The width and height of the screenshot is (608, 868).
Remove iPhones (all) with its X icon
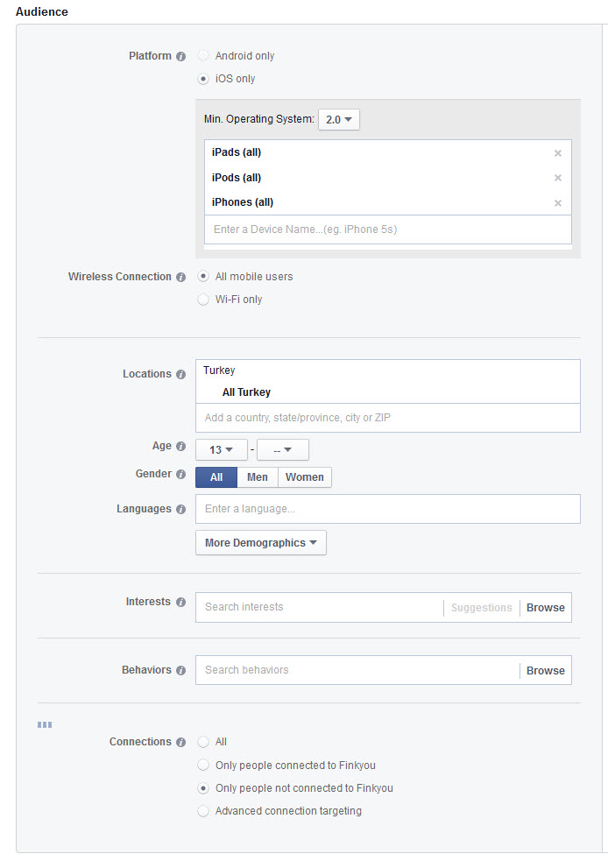coord(558,203)
